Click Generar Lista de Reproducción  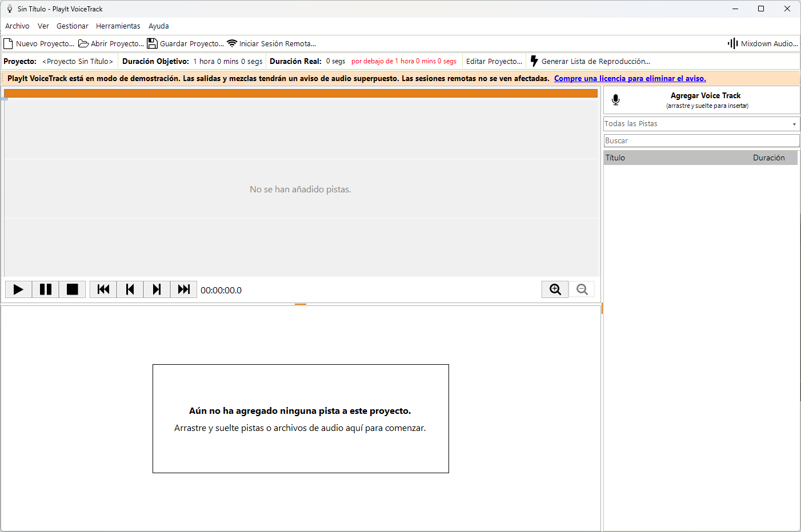point(590,61)
